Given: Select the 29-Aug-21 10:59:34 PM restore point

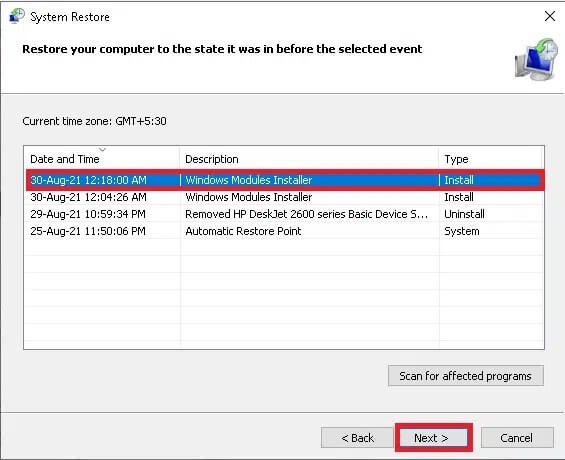Looking at the screenshot, I should pos(285,214).
